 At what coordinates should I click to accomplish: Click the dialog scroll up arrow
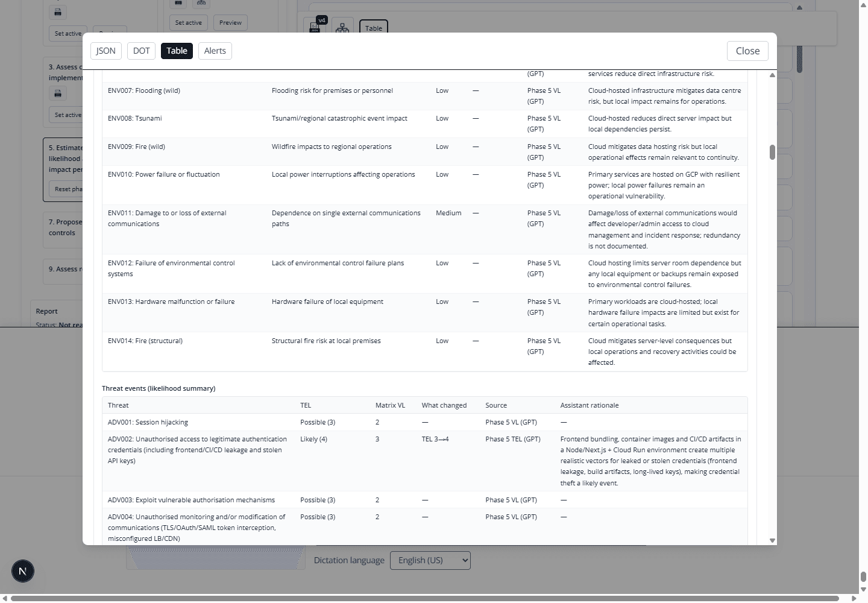772,75
